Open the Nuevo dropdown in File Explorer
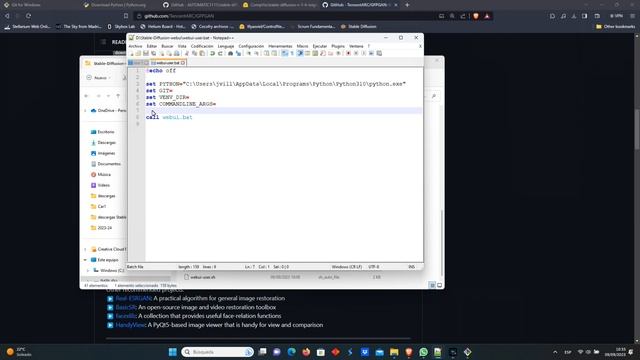 99,78
